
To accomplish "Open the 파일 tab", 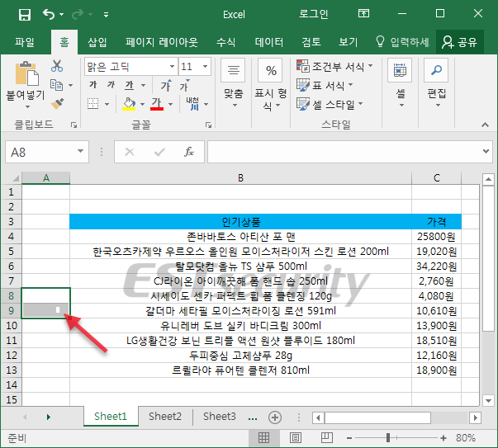I will [x=25, y=42].
